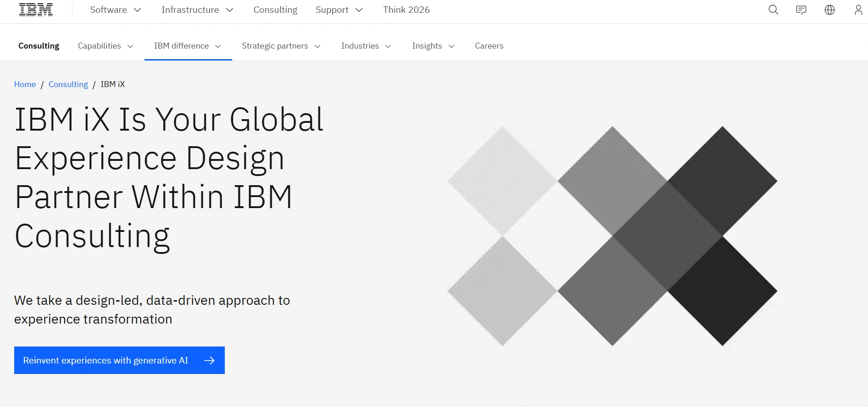Click the IBM logo in header
Viewport: 868px width, 407px height.
pyautogui.click(x=36, y=10)
